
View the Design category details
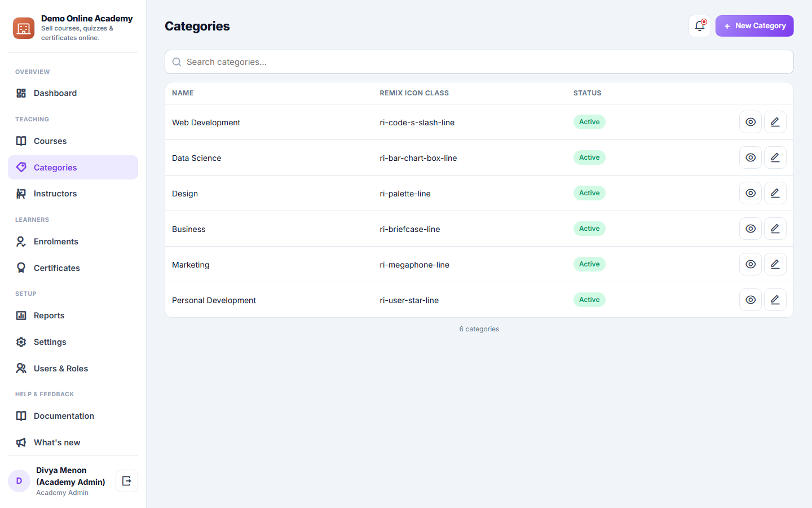tap(751, 193)
